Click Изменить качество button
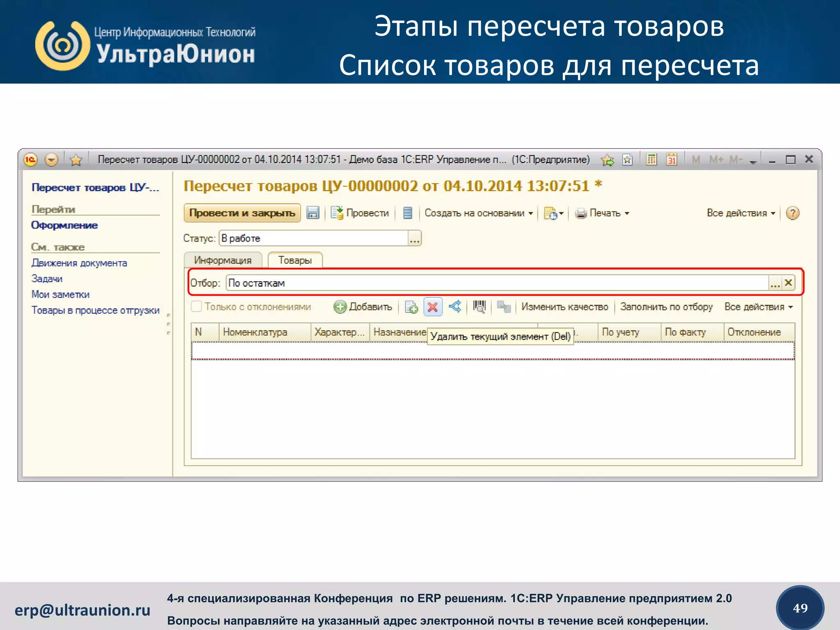The image size is (840, 630). coord(565,307)
